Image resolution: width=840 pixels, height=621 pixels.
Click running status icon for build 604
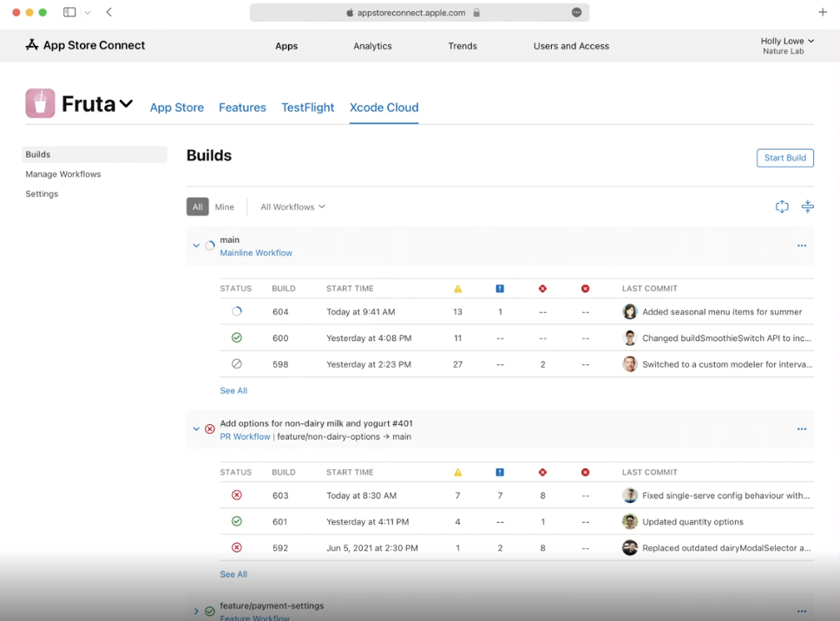point(237,311)
